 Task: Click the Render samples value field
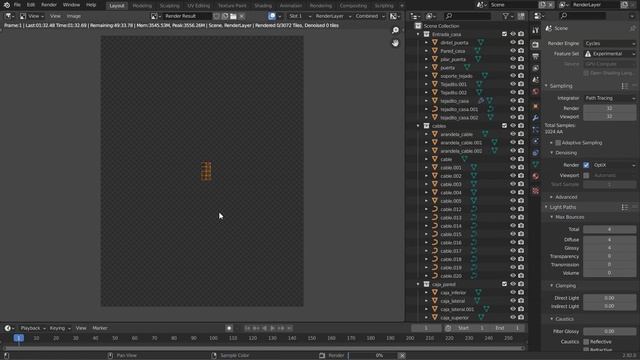tap(609, 108)
